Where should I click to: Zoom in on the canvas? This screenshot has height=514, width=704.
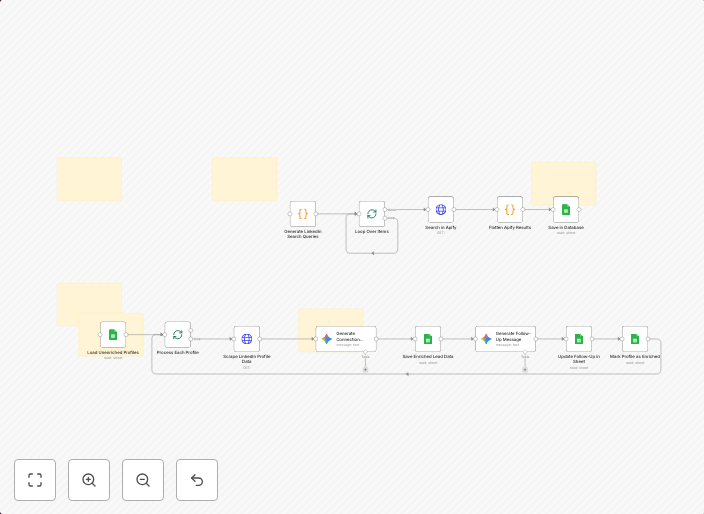coord(89,480)
